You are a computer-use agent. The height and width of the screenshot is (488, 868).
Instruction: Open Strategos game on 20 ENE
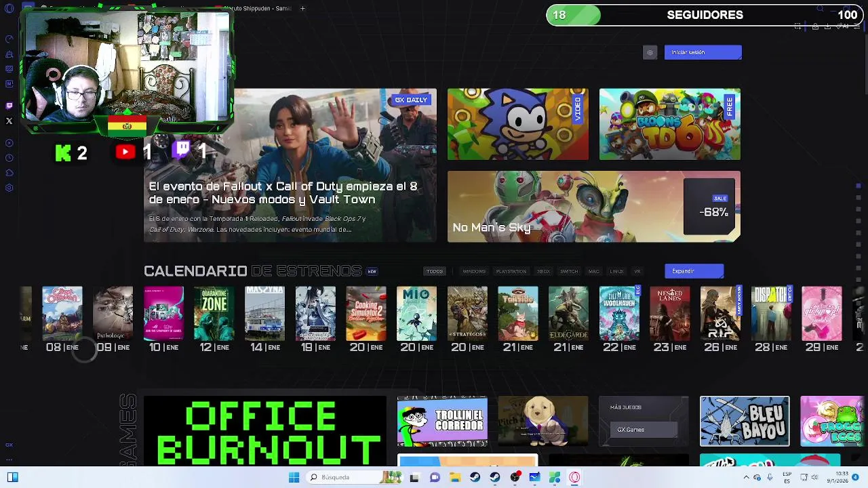[x=467, y=314]
